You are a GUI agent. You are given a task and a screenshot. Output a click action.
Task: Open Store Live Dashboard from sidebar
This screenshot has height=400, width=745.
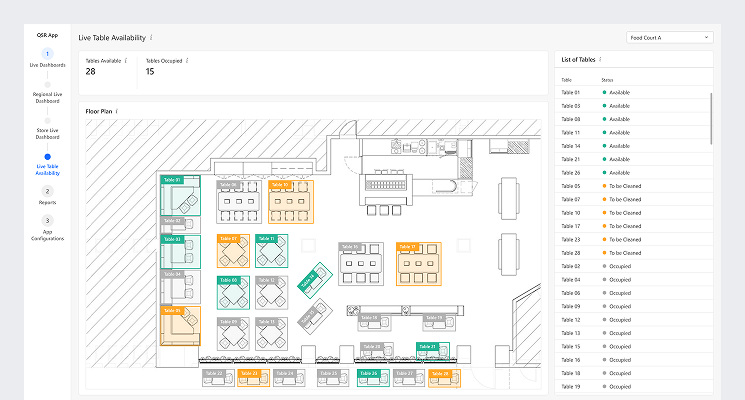pos(48,133)
